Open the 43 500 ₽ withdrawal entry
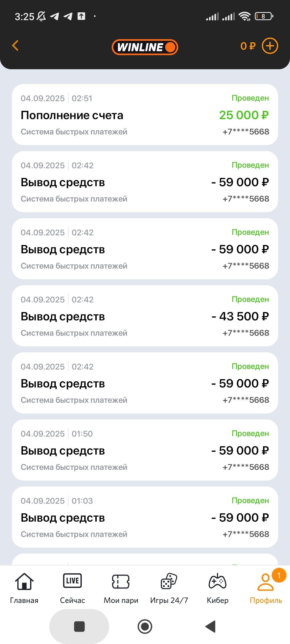Screen dimensions: 290x644 pos(145,316)
